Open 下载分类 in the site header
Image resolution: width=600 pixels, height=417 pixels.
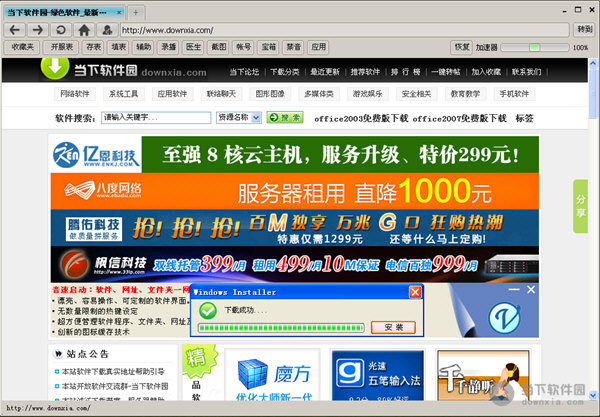(x=285, y=72)
